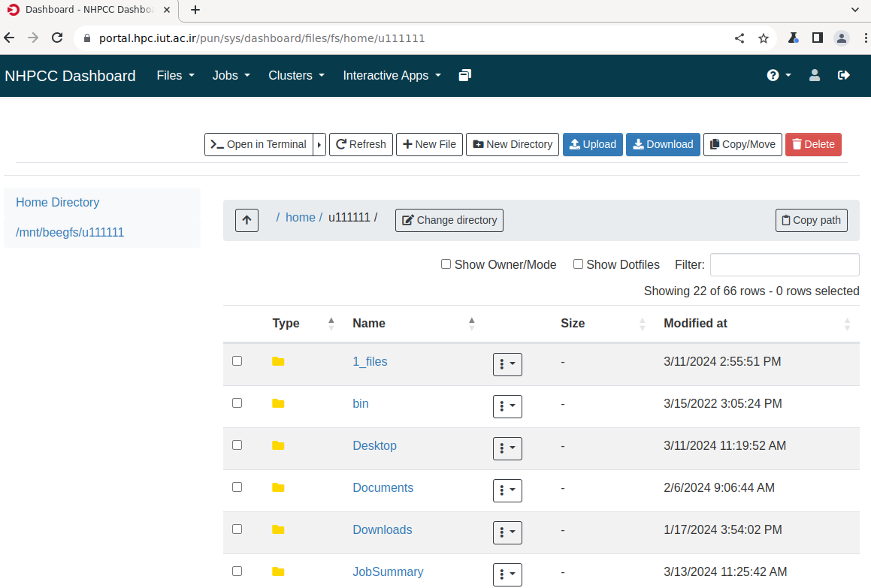Click the Refresh button
871x588 pixels.
(361, 144)
